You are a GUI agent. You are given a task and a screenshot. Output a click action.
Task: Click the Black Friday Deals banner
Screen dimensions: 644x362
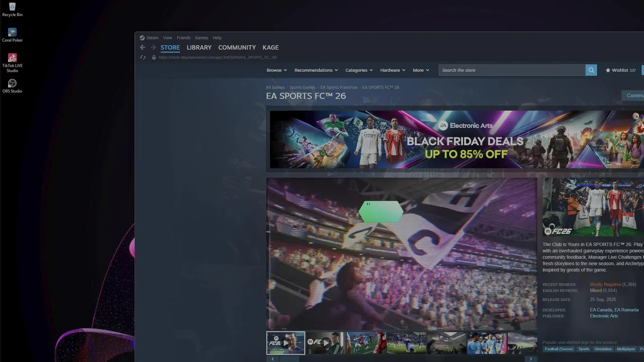click(x=457, y=140)
